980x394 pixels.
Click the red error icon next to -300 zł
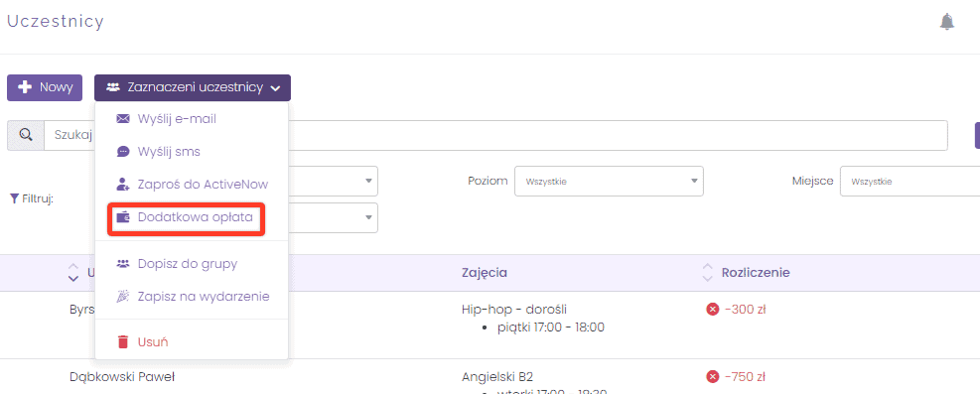click(x=713, y=309)
